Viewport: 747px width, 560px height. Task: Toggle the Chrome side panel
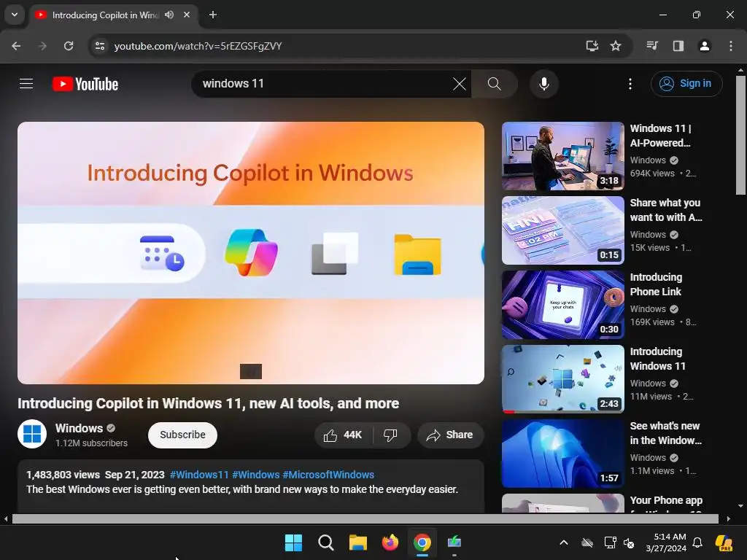point(678,46)
